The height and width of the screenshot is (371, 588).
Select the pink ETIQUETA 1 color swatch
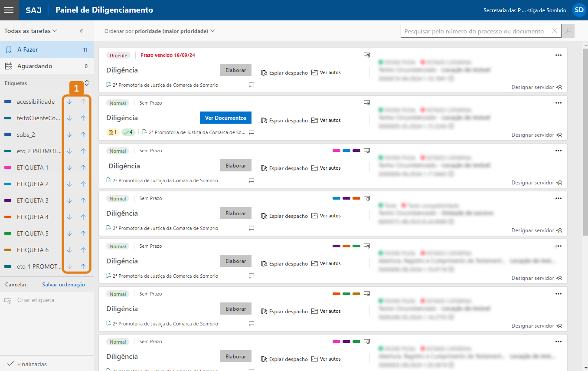click(x=8, y=167)
